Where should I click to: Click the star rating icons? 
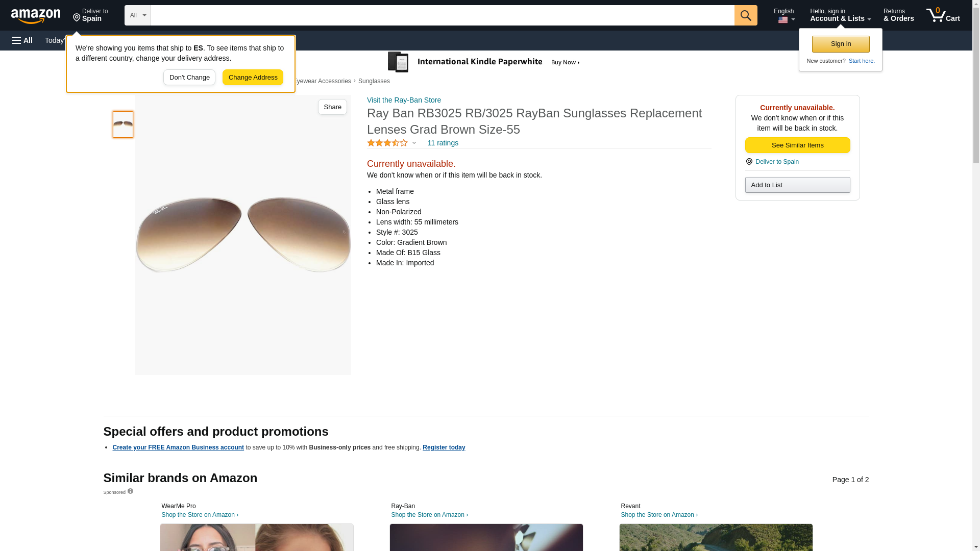(387, 143)
